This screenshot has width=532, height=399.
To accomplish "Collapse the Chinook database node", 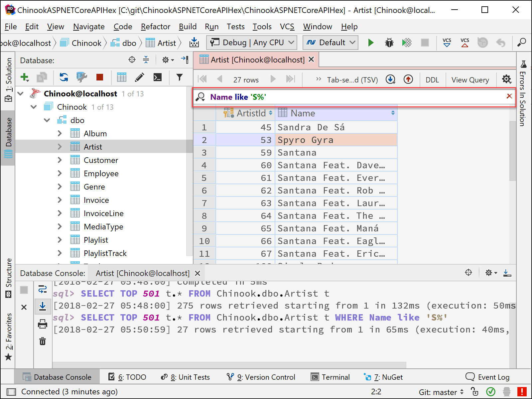I will coord(34,107).
